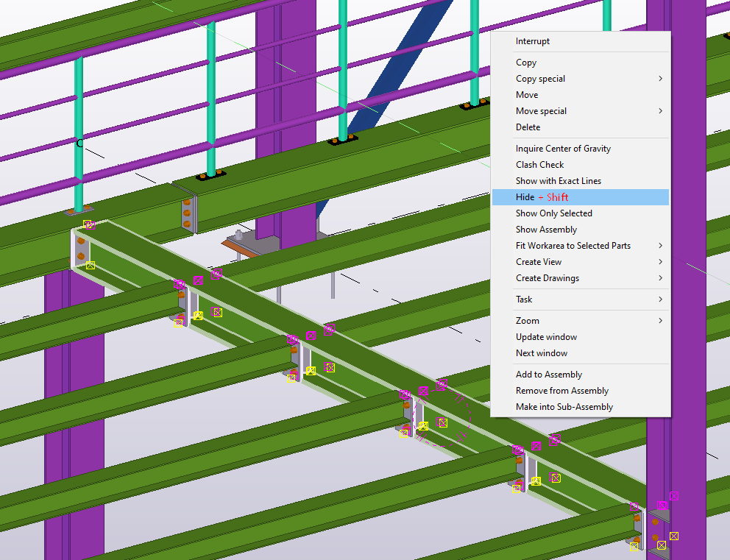Expand the Create Drawings submenu arrow

click(x=660, y=278)
